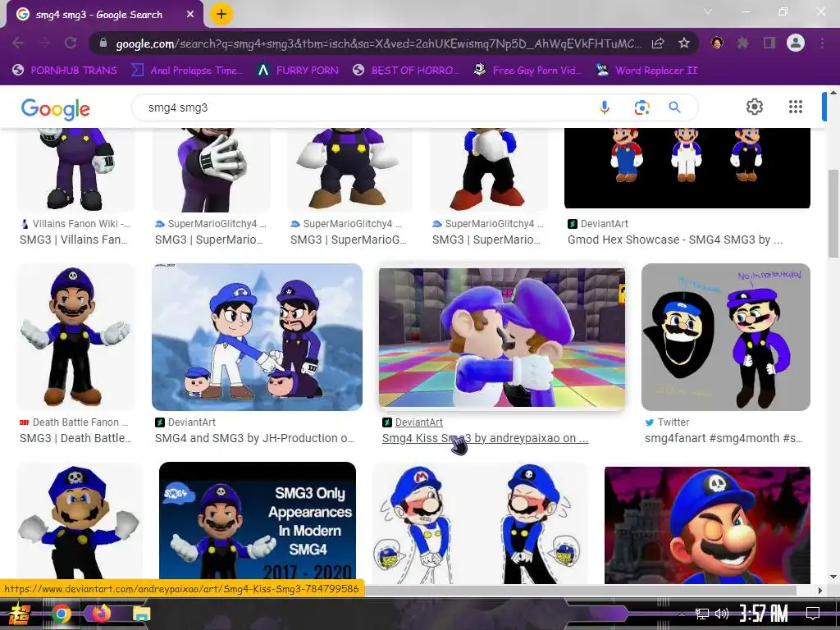Open File Explorer from the taskbar
840x630 pixels.
click(x=141, y=614)
